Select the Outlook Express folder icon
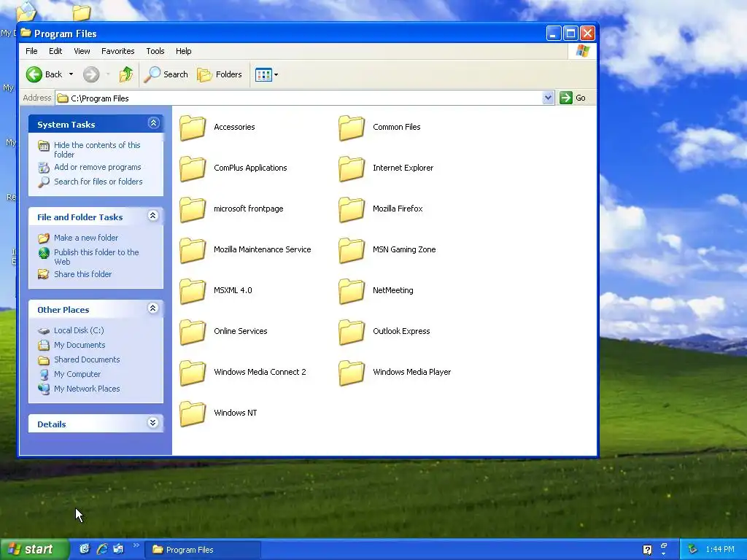This screenshot has height=560, width=747. (x=352, y=332)
